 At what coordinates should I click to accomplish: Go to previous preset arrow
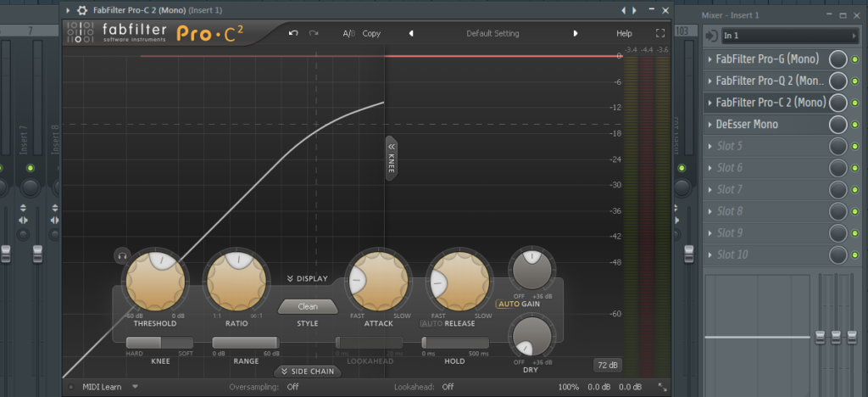click(x=411, y=33)
